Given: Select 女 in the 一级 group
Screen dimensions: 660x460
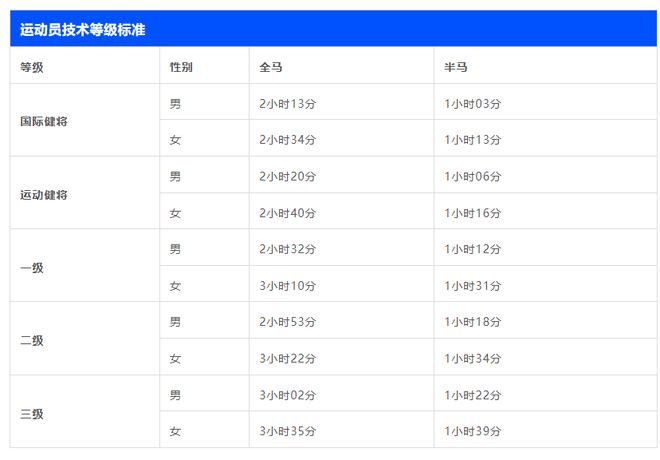Looking at the screenshot, I should point(175,286).
